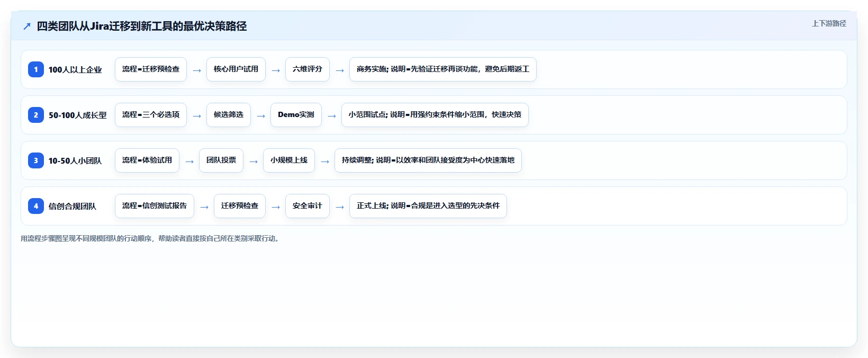This screenshot has height=358, width=868.
Task: Click the arrow between 安全审计 and 正式上线
Action: click(x=340, y=207)
